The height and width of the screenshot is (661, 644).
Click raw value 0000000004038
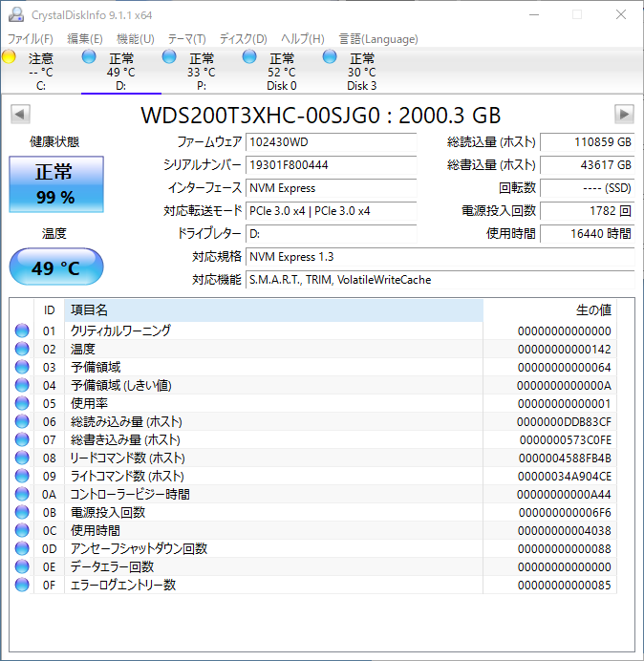point(565,530)
